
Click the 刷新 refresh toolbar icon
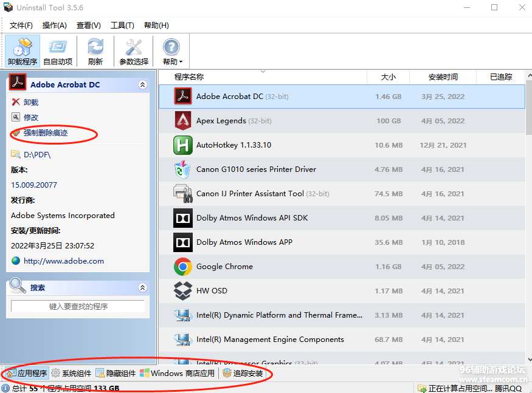95,51
